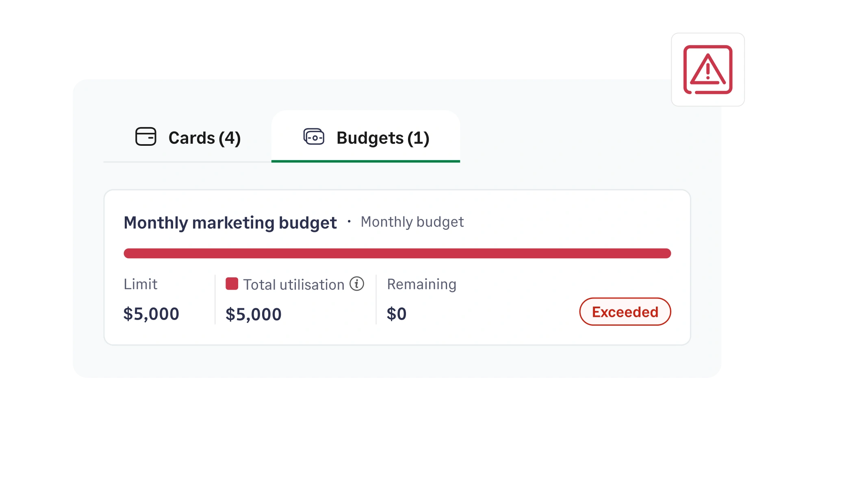The width and height of the screenshot is (868, 480).
Task: Click the Limit value of $5,000
Action: 151,313
